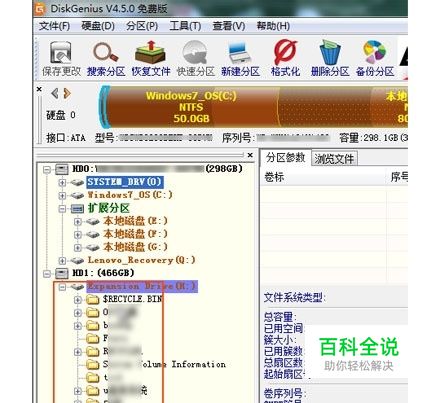Close the partition tree panel with X
This screenshot has height=403, width=440.
point(250,155)
